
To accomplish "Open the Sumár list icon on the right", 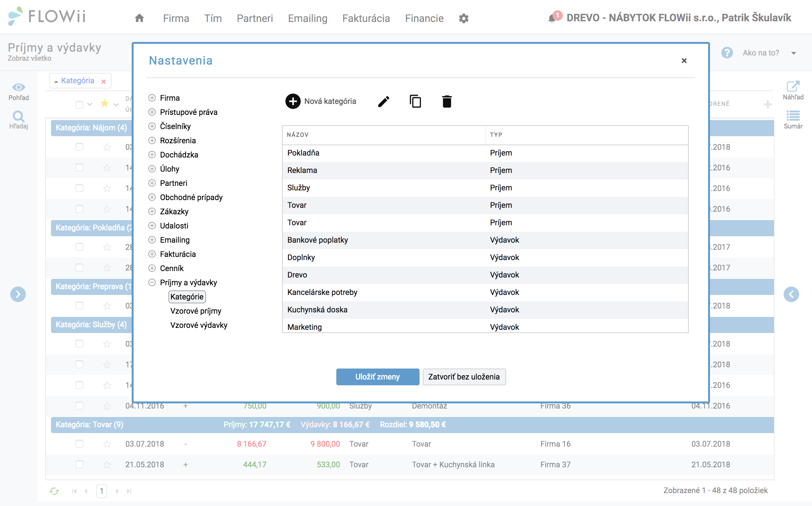I will click(x=793, y=116).
